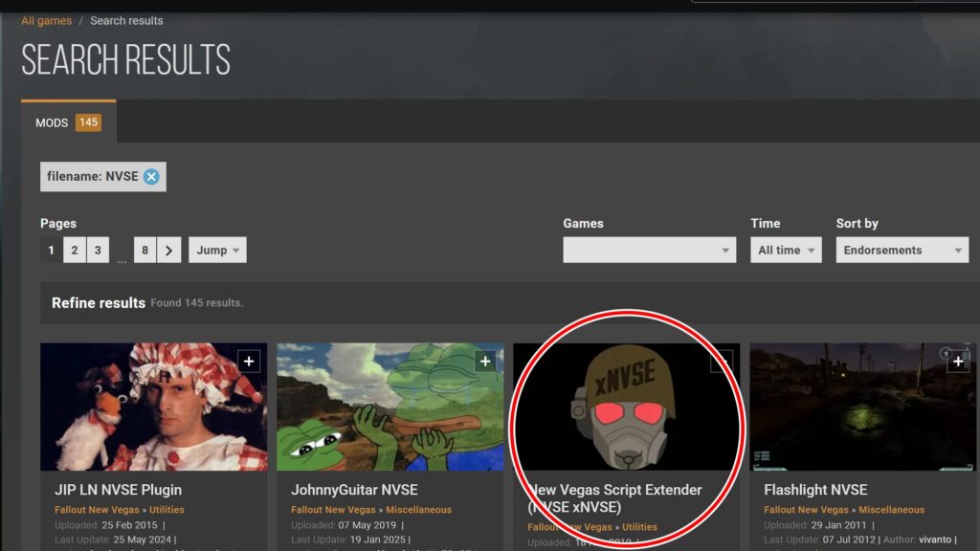Click plus icon on JohnnyGuitar NVSE thumbnail
The width and height of the screenshot is (980, 551).
coord(485,361)
